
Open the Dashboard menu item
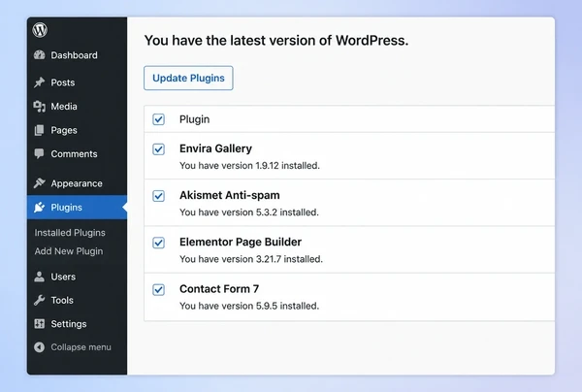click(77, 55)
